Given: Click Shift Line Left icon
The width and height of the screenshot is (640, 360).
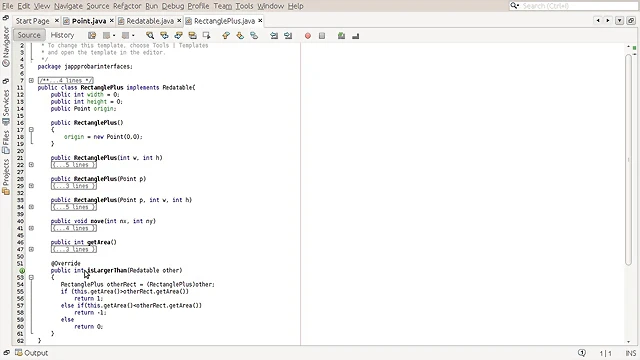Looking at the screenshot, I should (274, 36).
